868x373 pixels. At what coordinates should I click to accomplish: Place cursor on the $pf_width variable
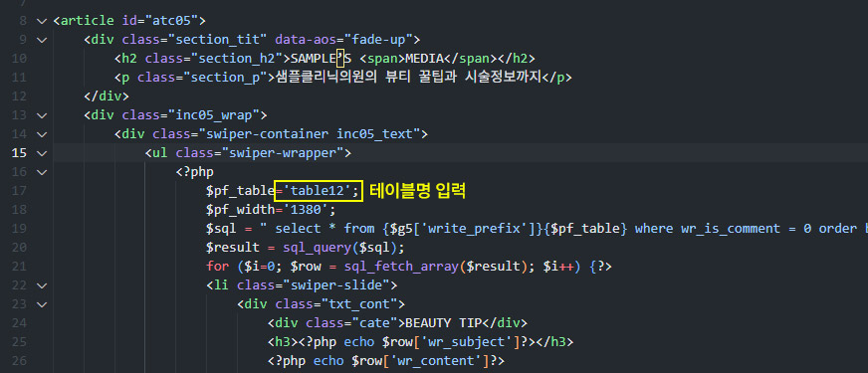coord(240,210)
